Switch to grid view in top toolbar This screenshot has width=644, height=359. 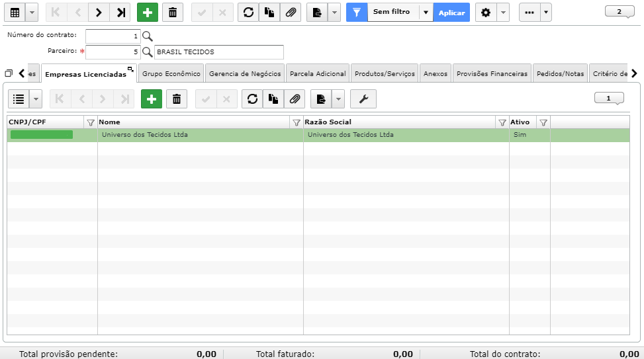tap(15, 13)
